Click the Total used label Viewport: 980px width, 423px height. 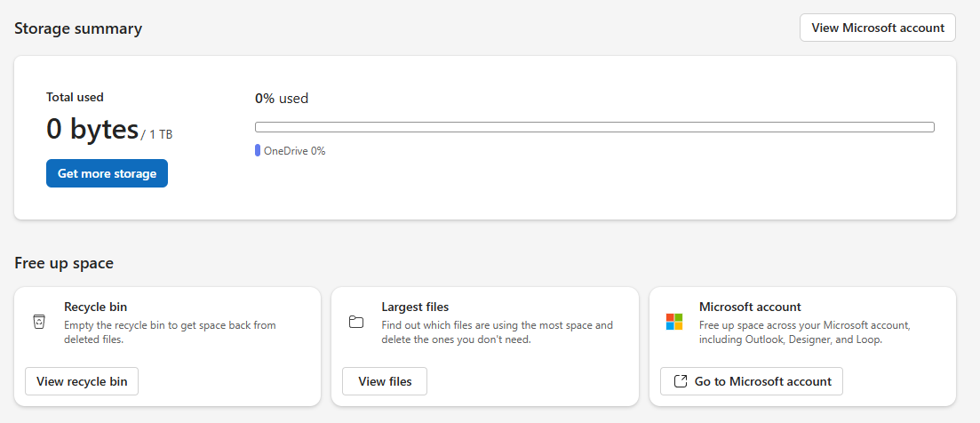click(75, 97)
